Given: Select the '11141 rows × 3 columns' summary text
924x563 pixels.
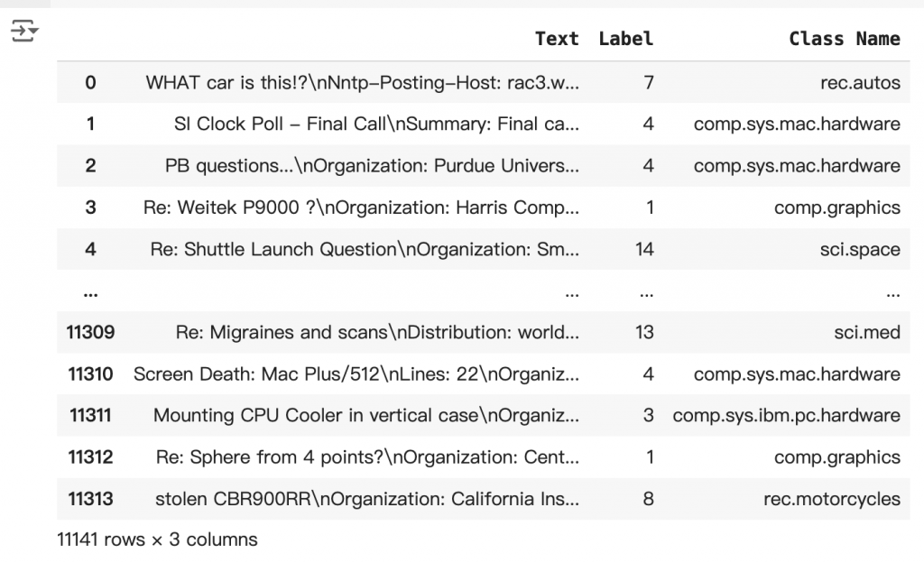Looking at the screenshot, I should tap(157, 540).
